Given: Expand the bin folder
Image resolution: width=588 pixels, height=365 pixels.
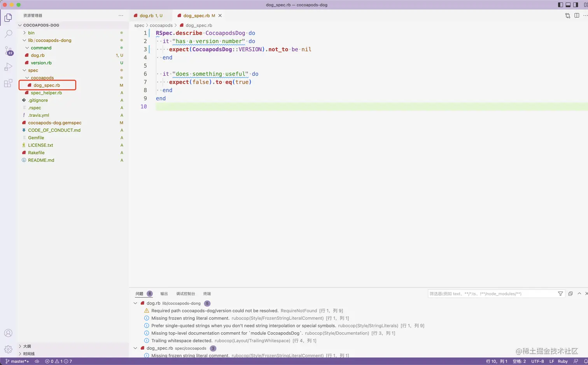Looking at the screenshot, I should tap(24, 33).
